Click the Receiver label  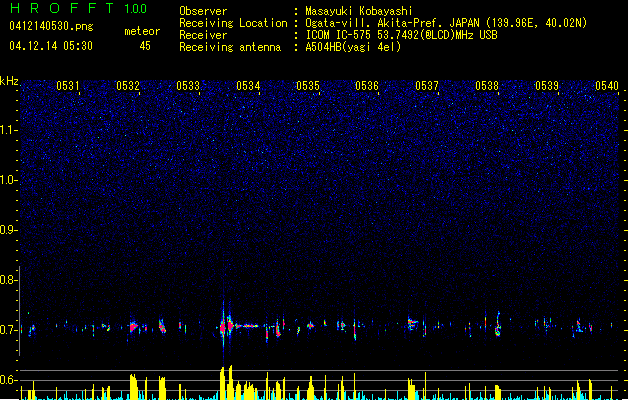click(203, 35)
